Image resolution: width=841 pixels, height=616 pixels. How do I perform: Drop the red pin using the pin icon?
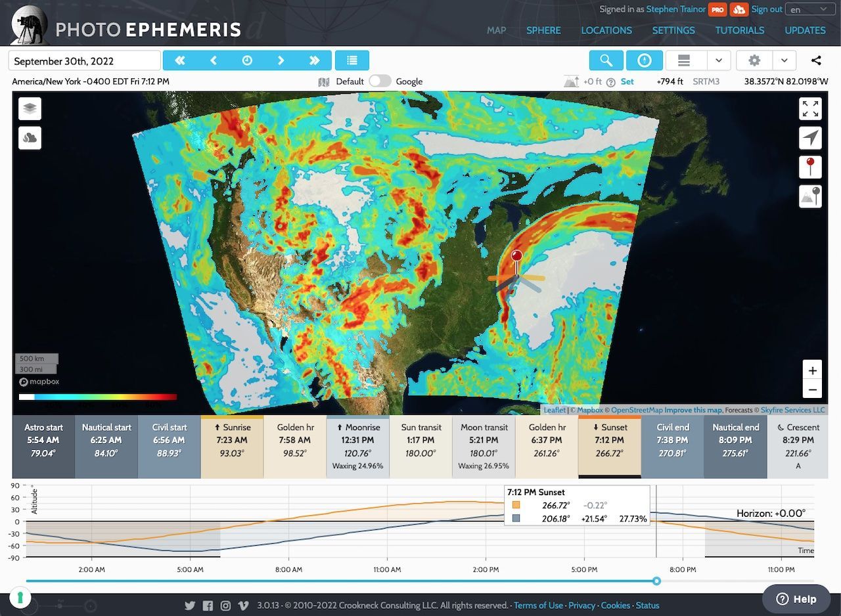click(810, 167)
